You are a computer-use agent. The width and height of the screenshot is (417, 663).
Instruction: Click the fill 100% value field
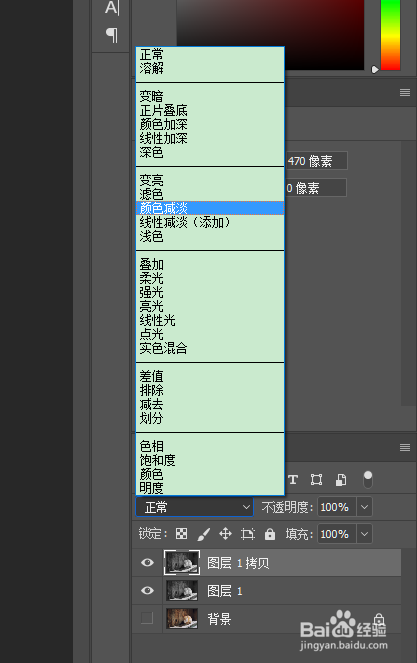pyautogui.click(x=337, y=534)
